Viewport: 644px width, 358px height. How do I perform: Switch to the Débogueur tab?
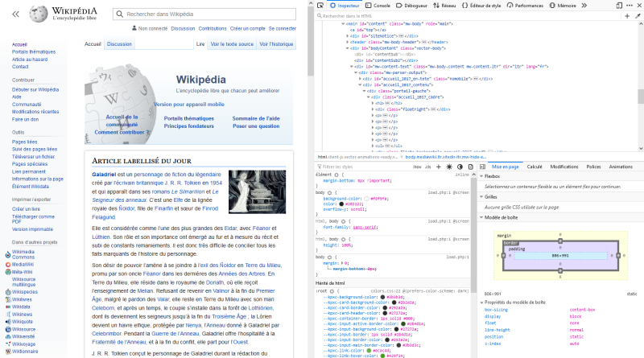click(411, 6)
